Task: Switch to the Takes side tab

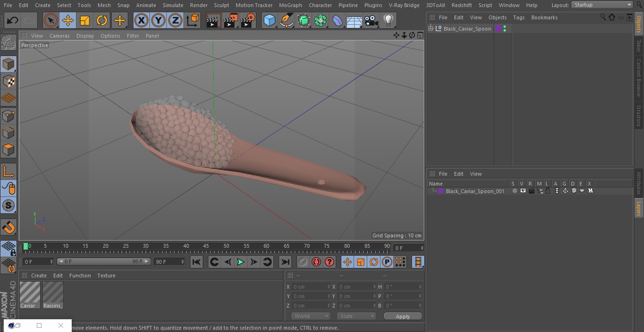Action: click(639, 46)
